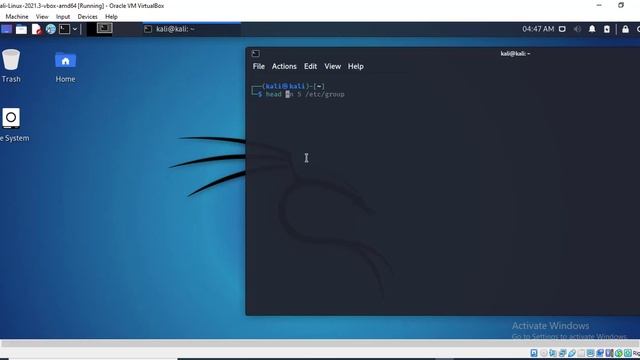
Task: Open the terminal Edit menu
Action: tap(310, 66)
